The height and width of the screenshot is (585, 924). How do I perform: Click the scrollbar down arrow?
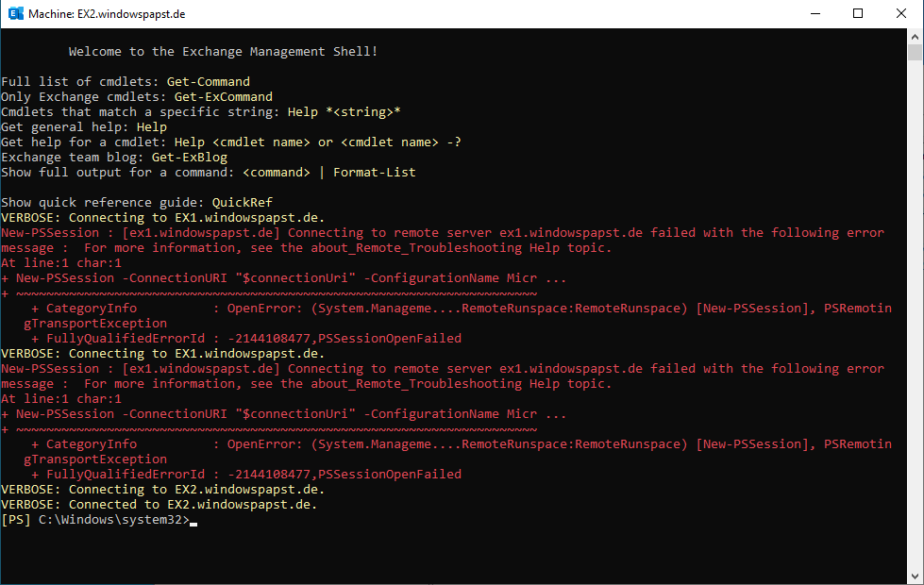pos(915,577)
